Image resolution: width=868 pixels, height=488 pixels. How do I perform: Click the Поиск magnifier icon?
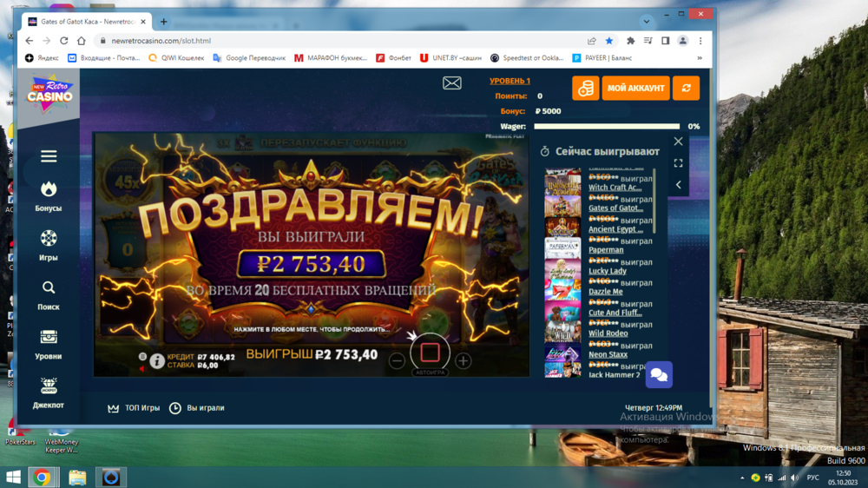point(49,288)
